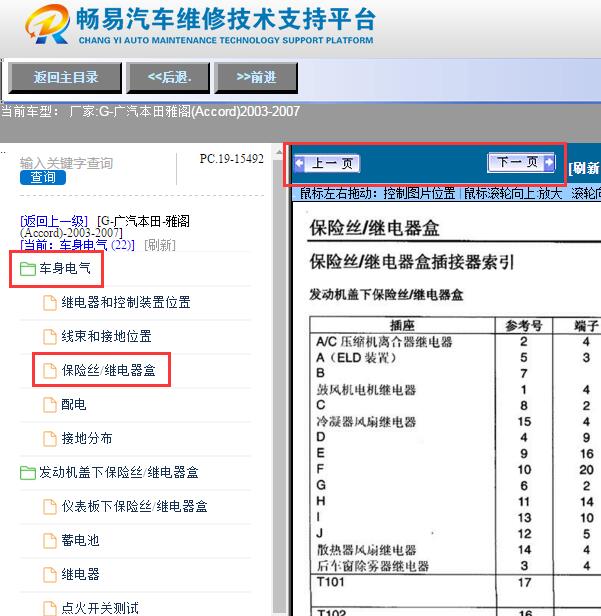Focus the 输入关键字查询 search field
The width and height of the screenshot is (601, 616).
66,163
